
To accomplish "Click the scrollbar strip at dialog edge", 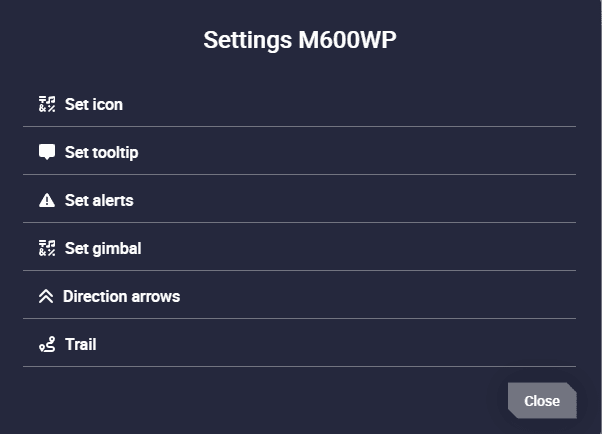I will pos(599,217).
